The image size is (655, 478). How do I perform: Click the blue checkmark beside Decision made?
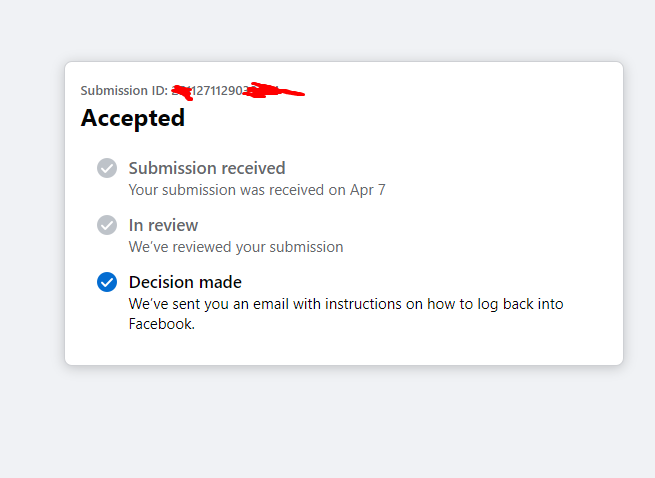click(107, 282)
